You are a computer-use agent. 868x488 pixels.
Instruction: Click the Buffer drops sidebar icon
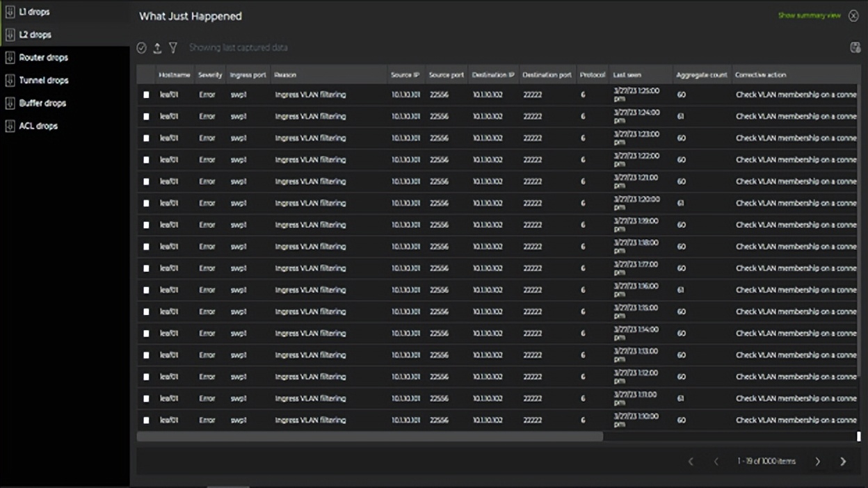[x=10, y=103]
